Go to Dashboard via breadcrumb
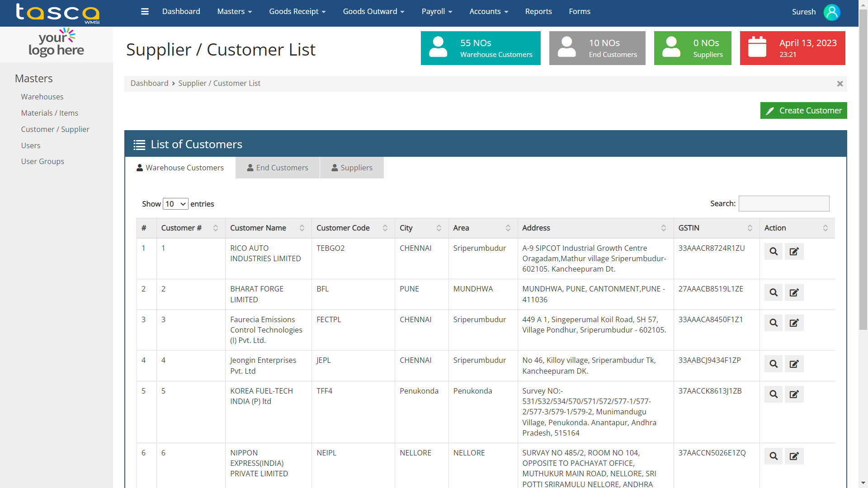Image resolution: width=868 pixels, height=488 pixels. click(x=149, y=83)
